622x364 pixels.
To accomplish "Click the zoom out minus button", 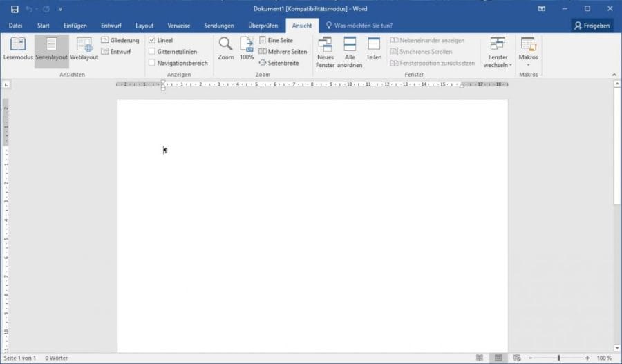I will point(530,358).
